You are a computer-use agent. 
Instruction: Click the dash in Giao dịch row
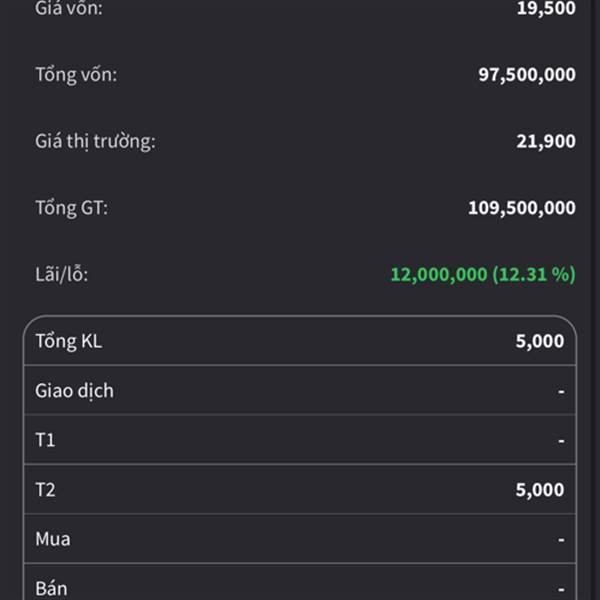tap(561, 391)
